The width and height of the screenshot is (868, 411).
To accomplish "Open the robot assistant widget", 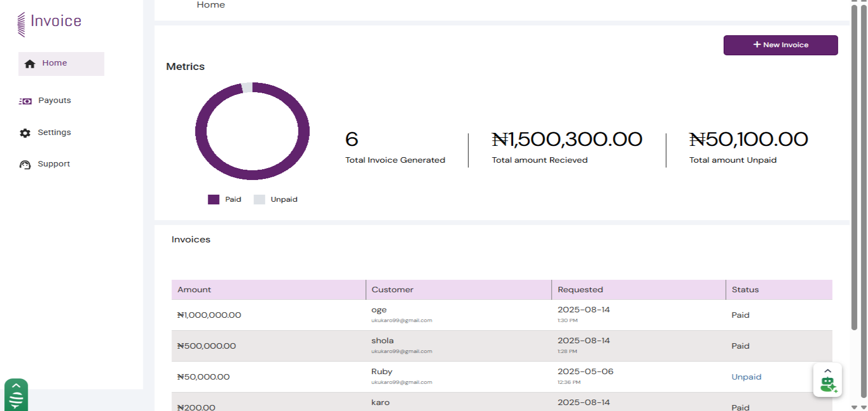I will pos(828,380).
